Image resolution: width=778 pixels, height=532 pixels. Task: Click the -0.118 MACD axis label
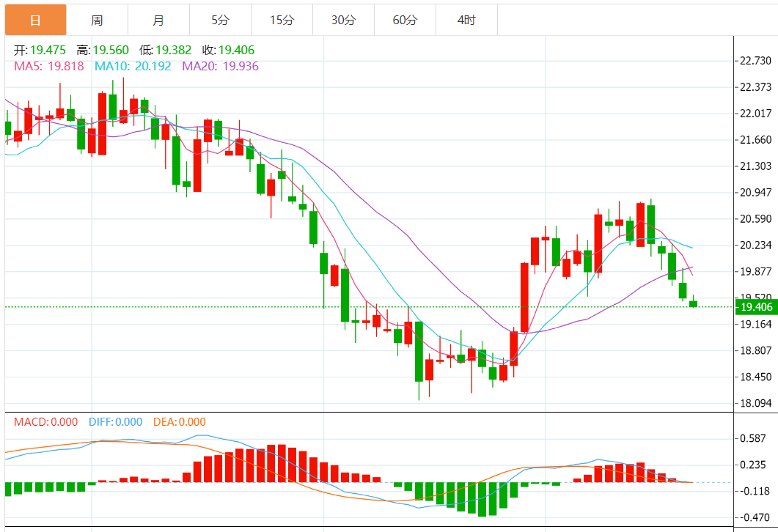[753, 491]
